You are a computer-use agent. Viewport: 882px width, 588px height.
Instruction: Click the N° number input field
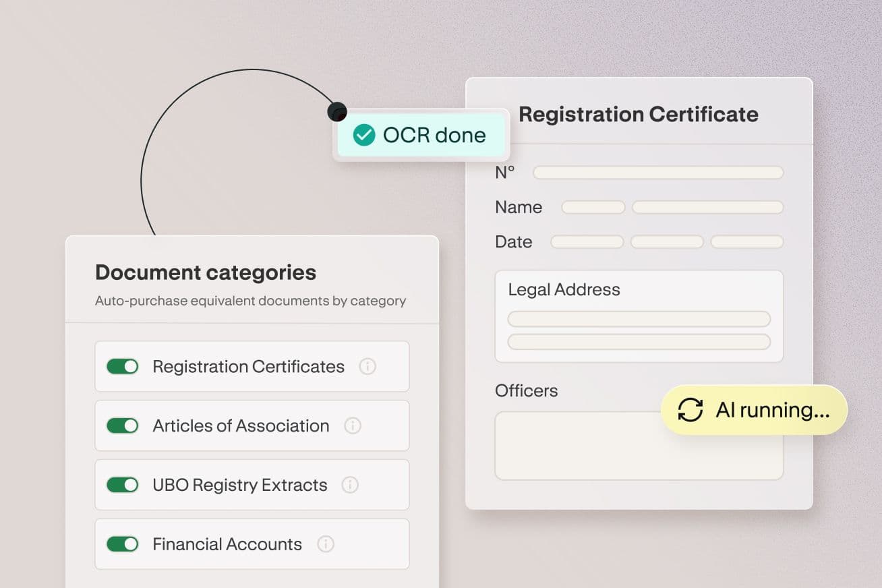coord(658,173)
